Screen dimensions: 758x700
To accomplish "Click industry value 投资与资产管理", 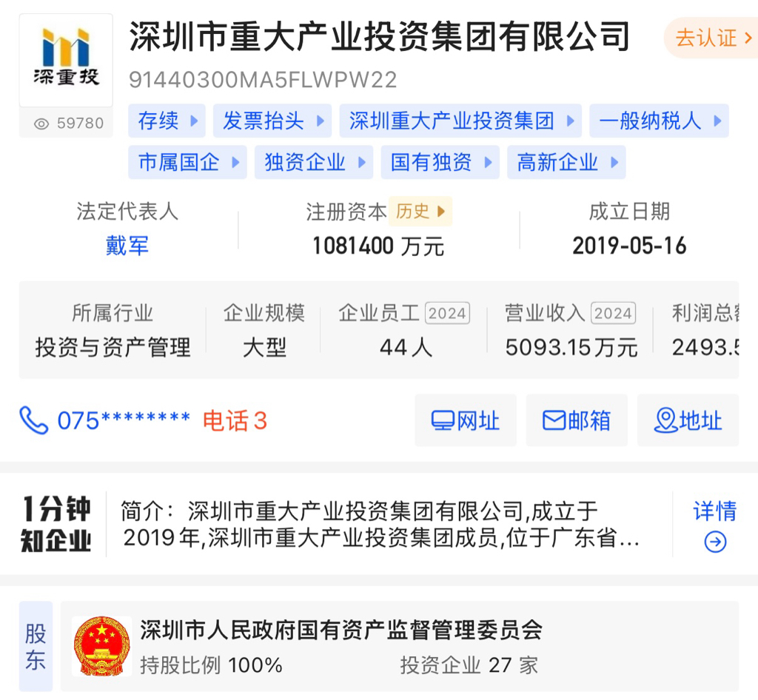I will click(x=113, y=347).
